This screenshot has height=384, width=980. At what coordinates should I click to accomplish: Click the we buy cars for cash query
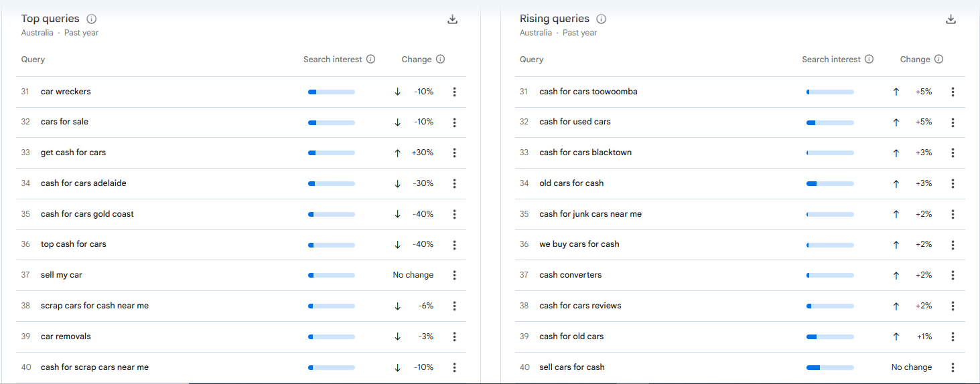[x=579, y=244]
